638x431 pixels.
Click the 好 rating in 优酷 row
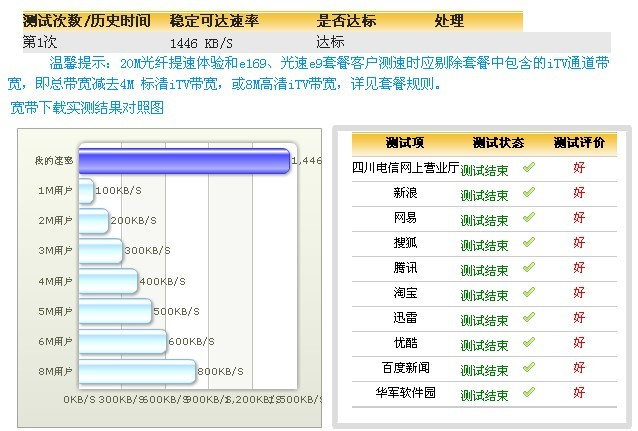point(579,342)
